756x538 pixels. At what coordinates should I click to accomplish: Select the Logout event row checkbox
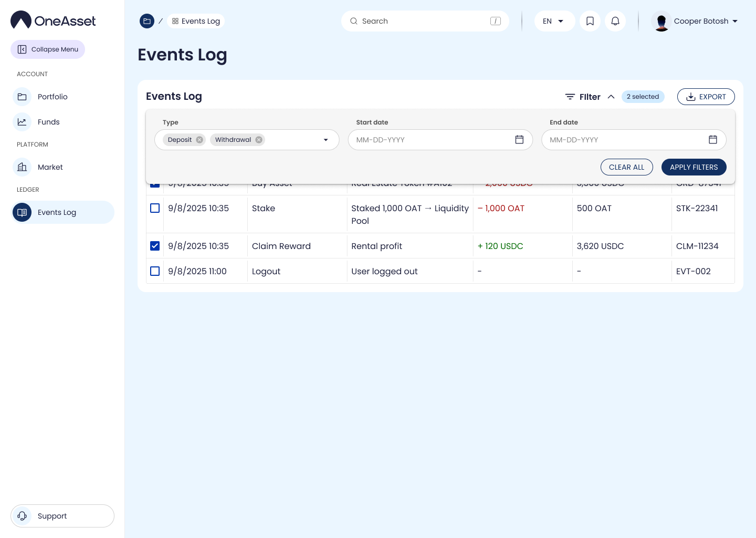[155, 271]
